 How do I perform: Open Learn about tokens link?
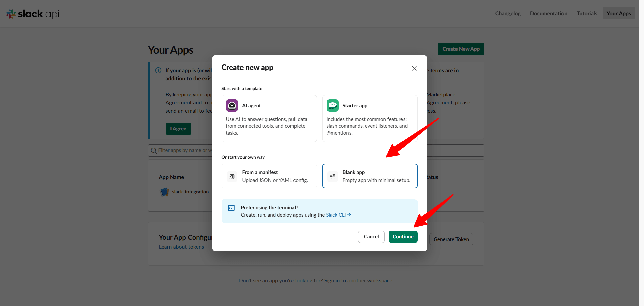click(x=181, y=247)
